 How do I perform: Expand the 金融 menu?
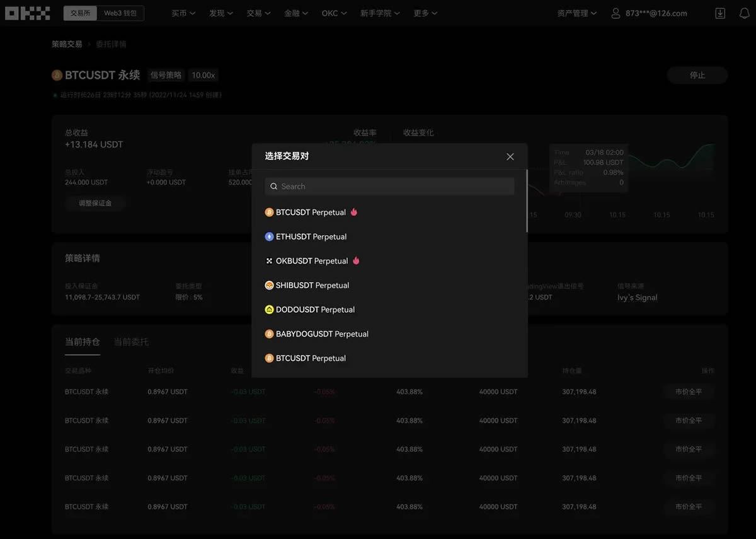[296, 13]
